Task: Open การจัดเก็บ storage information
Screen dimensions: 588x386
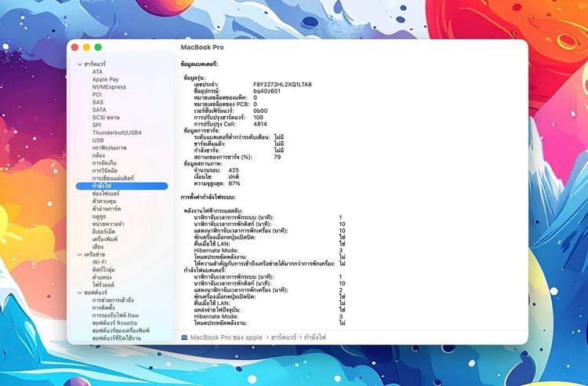Action: pyautogui.click(x=104, y=163)
